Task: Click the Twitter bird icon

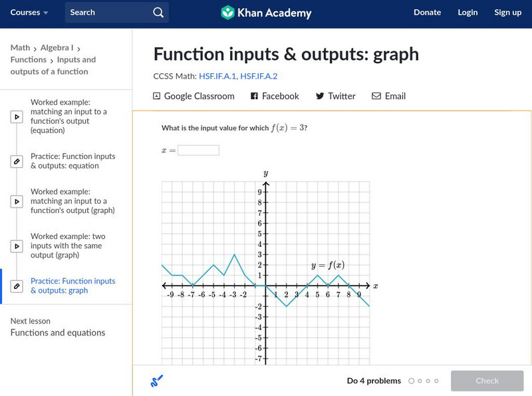Action: click(x=320, y=96)
